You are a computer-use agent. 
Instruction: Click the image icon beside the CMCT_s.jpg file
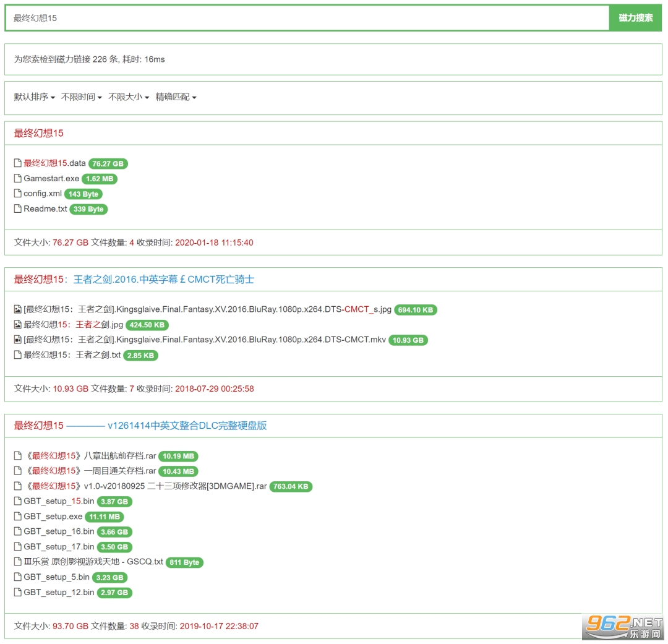[18, 309]
